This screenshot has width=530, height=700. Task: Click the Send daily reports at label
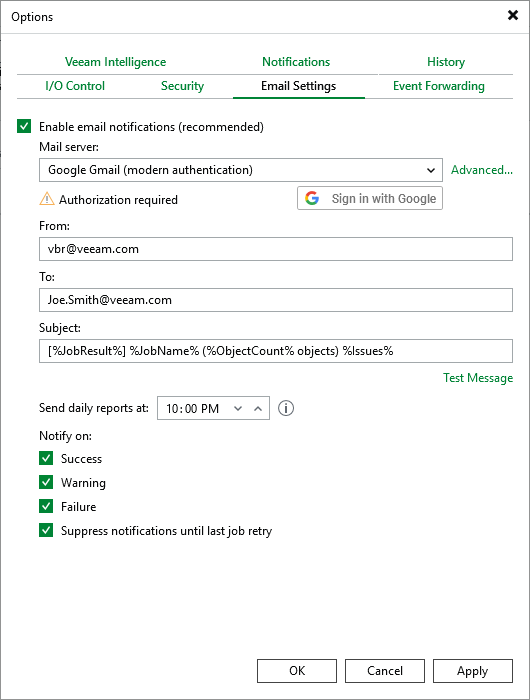[x=94, y=408]
